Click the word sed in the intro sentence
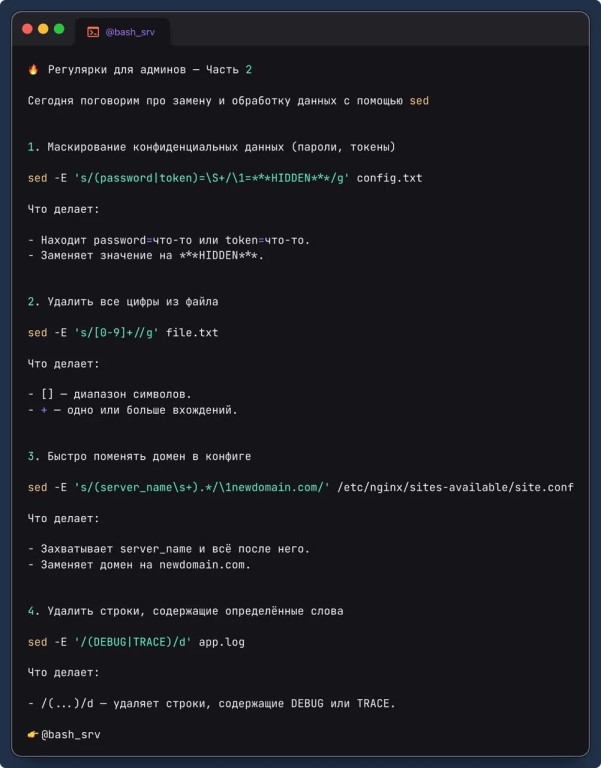The height and width of the screenshot is (768, 601). point(419,101)
